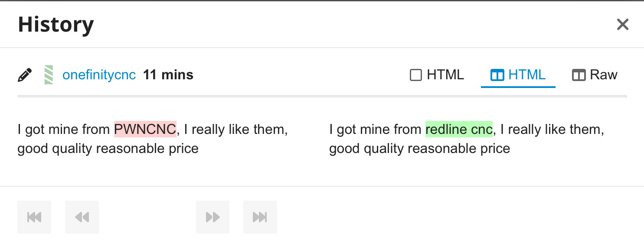Viewport: 644px width, 247px height.
Task: Click the History dialog heading
Action: [56, 24]
